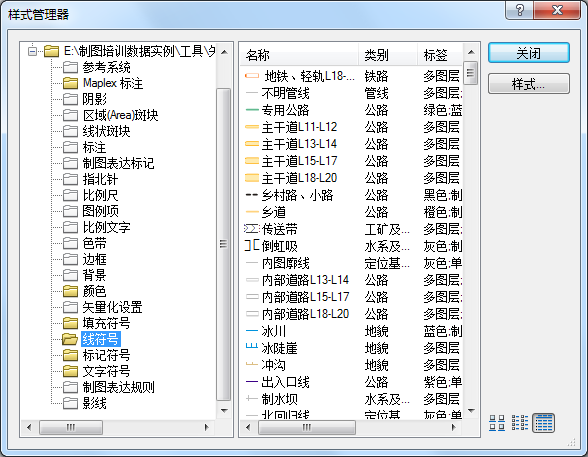
Task: Close the 样式管理器 dialog
Action: (x=557, y=10)
